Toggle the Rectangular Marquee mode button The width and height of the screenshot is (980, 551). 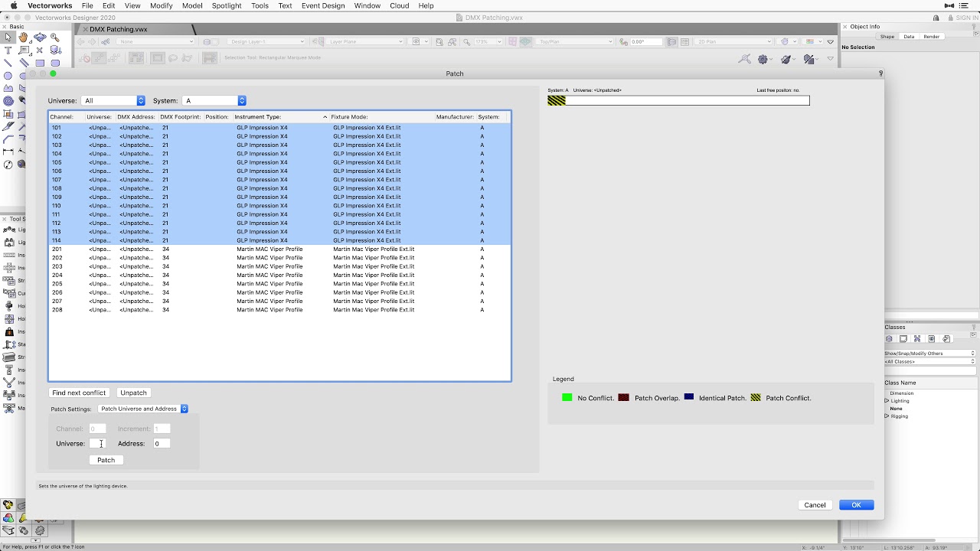click(158, 58)
